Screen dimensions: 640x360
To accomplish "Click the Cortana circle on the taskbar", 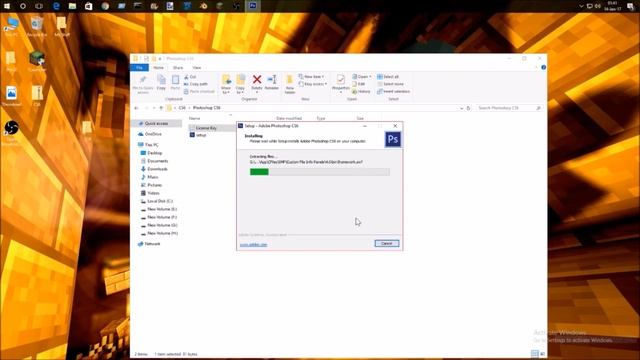I will (23, 6).
